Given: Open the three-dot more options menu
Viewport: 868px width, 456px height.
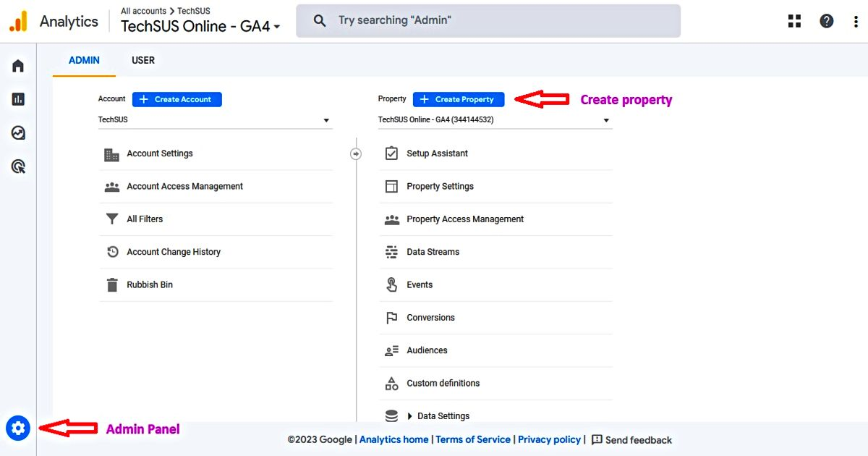Looking at the screenshot, I should pos(856,21).
